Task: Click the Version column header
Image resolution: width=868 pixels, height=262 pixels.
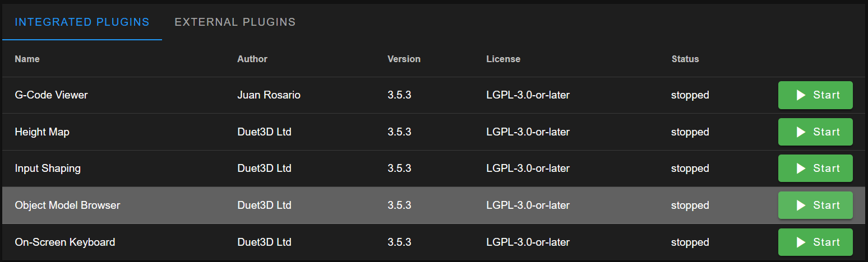Action: 404,59
